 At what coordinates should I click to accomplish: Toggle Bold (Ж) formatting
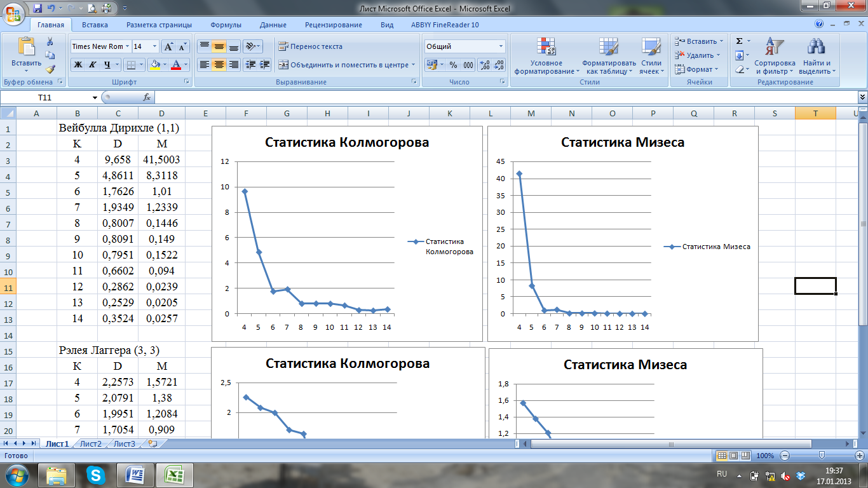(78, 65)
